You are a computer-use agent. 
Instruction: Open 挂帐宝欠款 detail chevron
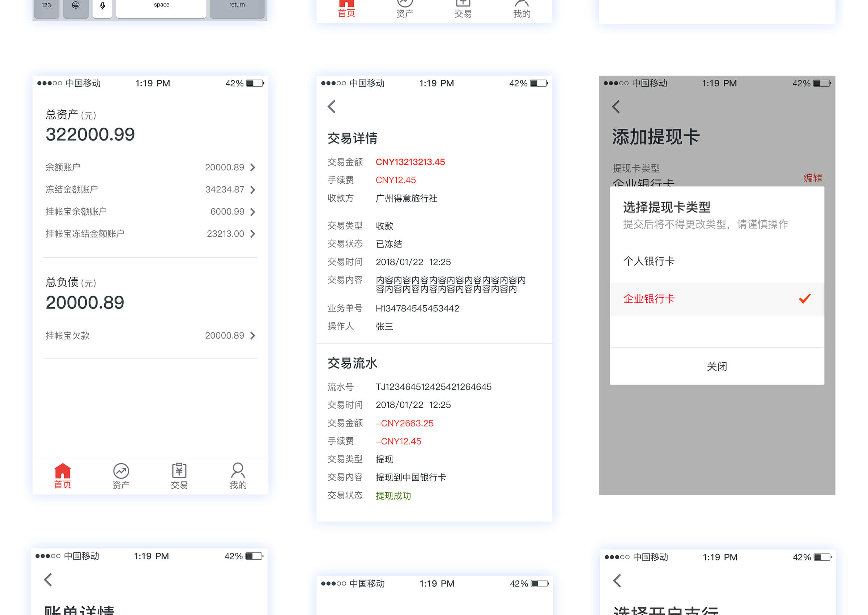(253, 335)
